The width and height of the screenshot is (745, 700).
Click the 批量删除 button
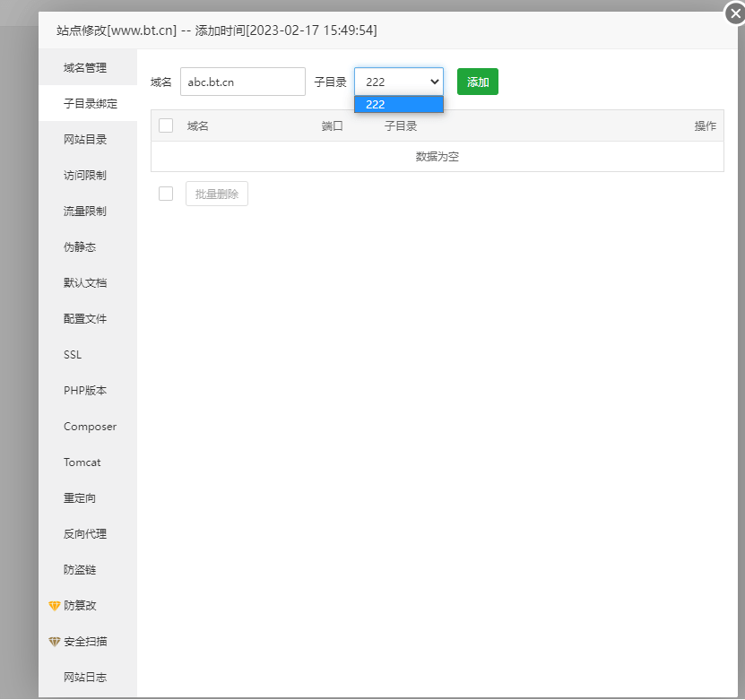(216, 194)
